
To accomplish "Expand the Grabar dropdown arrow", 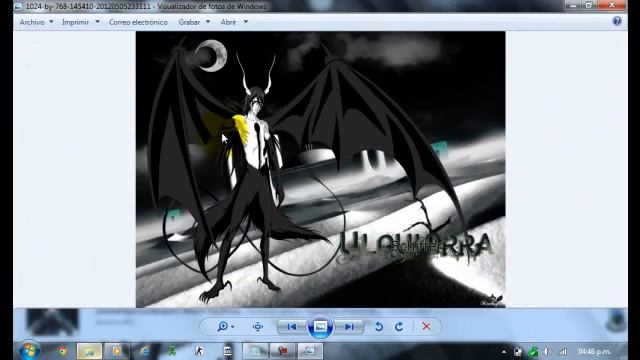I will click(208, 22).
